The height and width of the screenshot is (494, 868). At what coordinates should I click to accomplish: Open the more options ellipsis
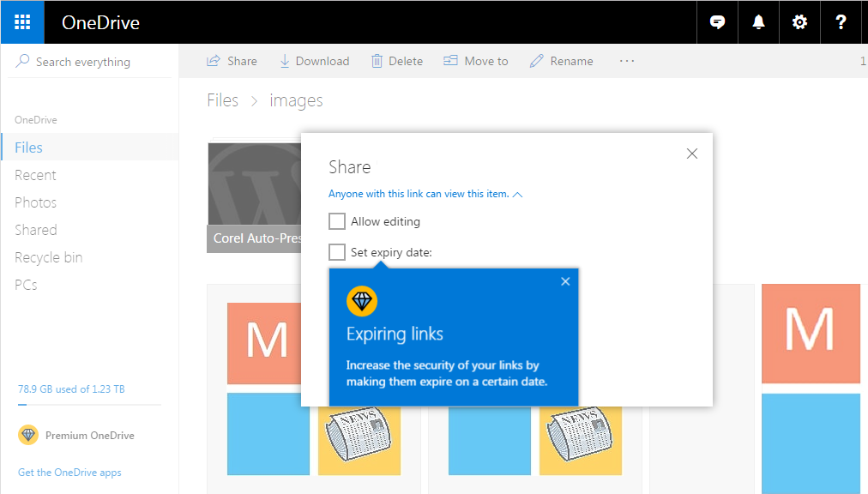click(627, 61)
